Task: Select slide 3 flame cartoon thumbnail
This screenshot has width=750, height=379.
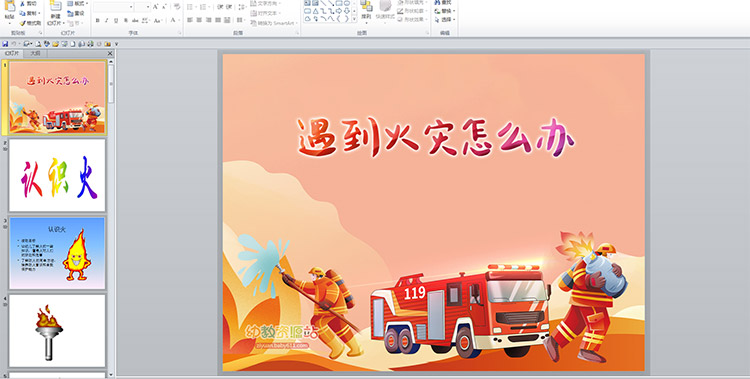Action: (57, 253)
